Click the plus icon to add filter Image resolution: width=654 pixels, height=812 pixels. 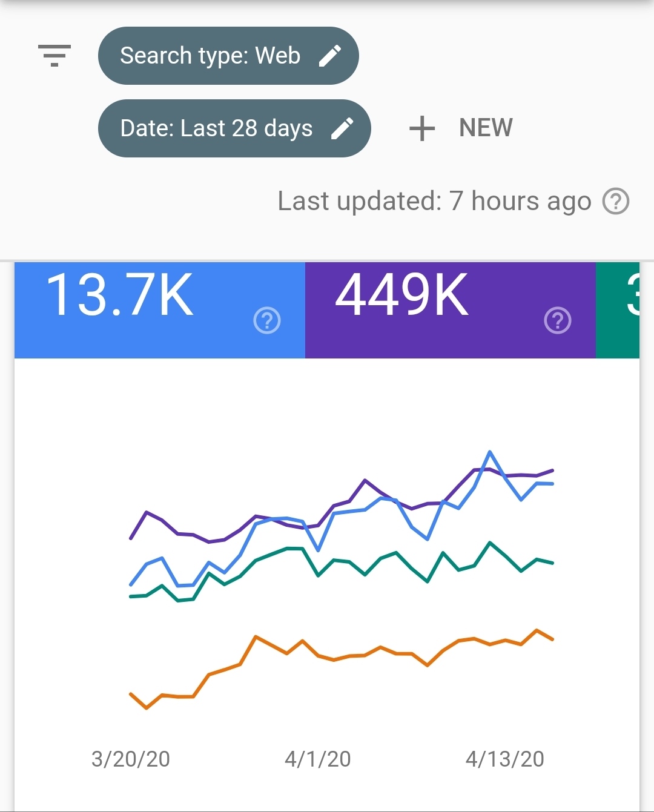pyautogui.click(x=422, y=128)
